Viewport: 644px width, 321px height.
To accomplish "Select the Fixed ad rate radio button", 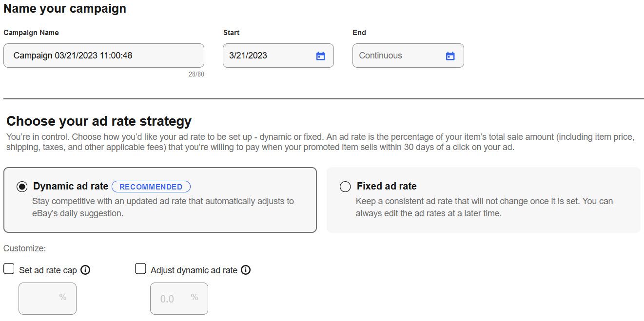I will 345,187.
